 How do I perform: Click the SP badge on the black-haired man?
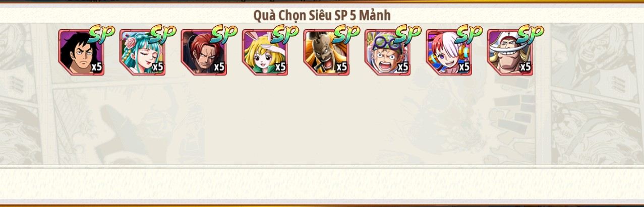tap(101, 34)
